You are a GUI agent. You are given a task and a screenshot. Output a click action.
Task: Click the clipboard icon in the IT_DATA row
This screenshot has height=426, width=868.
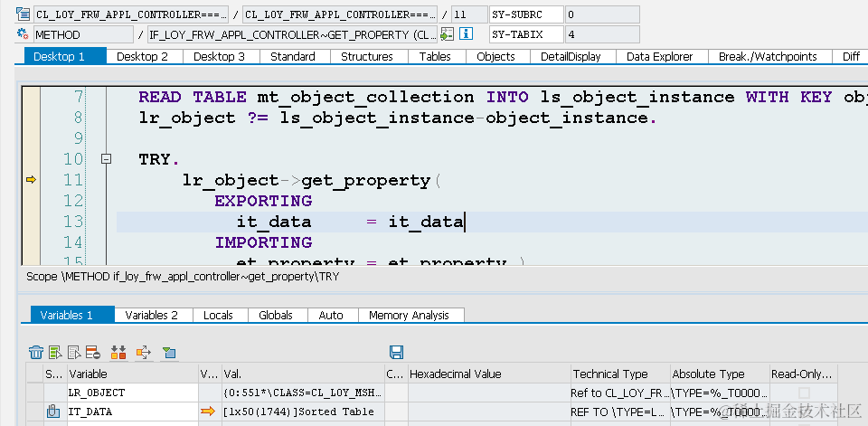tap(52, 412)
